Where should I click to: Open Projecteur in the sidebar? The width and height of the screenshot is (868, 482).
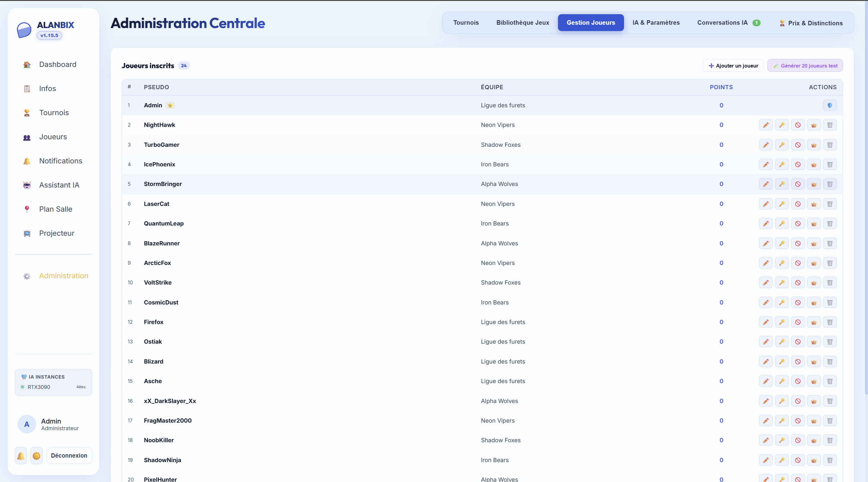pos(53,233)
